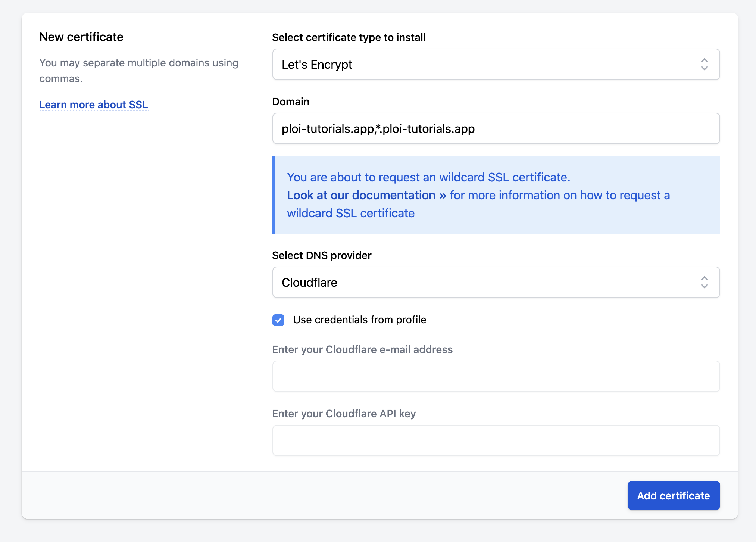Click the 'Select certificate type to install' label
756x542 pixels.
coord(349,37)
